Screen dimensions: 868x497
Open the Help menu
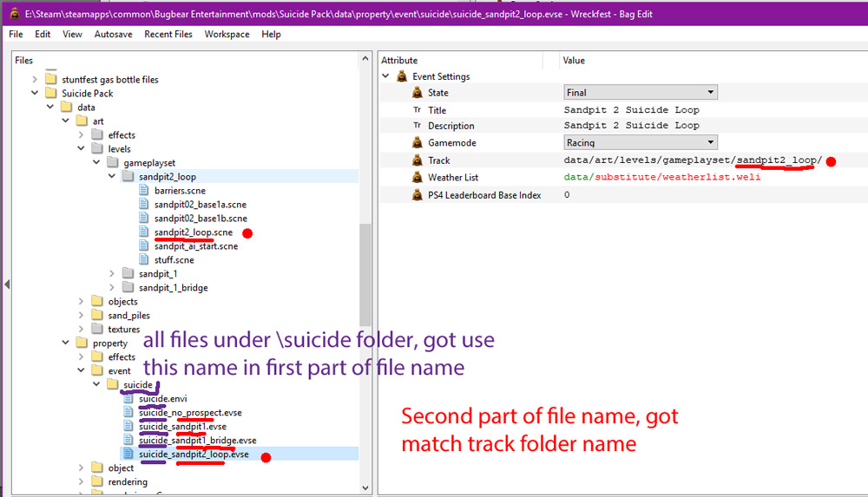[271, 35]
